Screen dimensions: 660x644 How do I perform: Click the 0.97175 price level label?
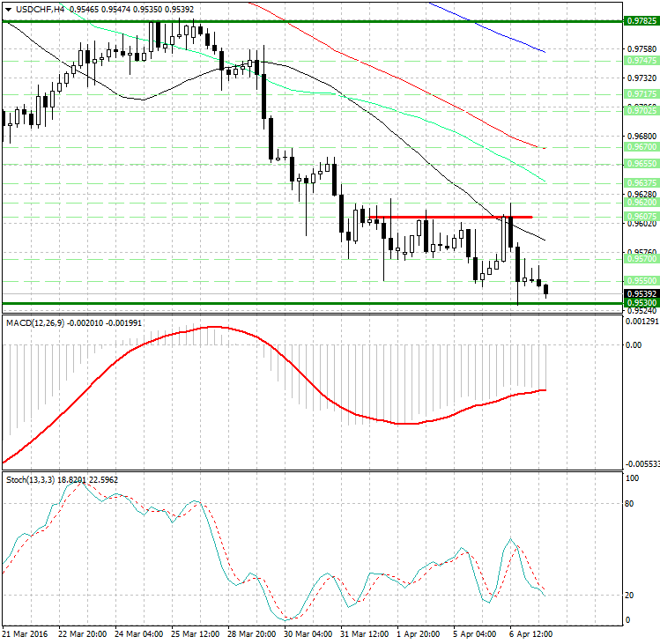pyautogui.click(x=641, y=94)
